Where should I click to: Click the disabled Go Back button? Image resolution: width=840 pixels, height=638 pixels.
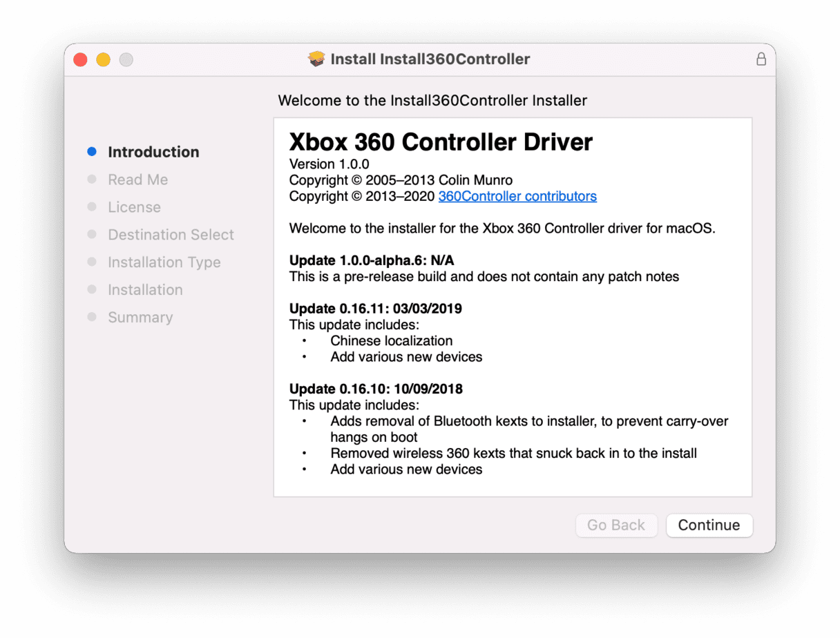(616, 525)
